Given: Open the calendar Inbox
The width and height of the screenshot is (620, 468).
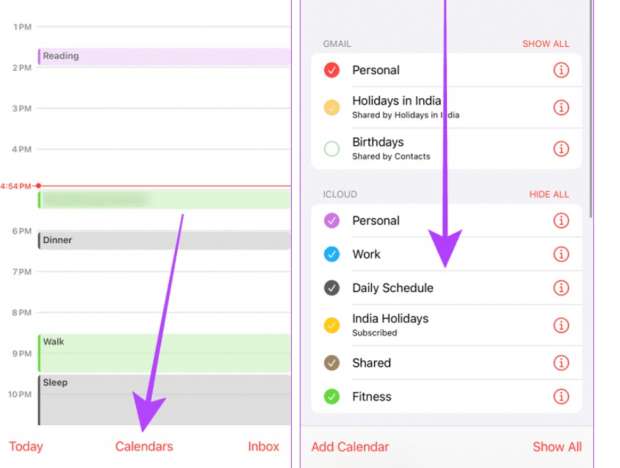Looking at the screenshot, I should coord(263,447).
